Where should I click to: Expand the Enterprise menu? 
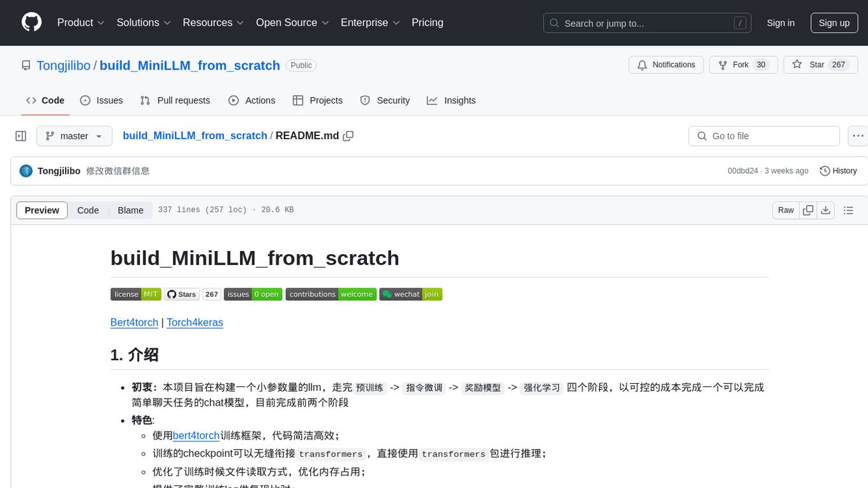[370, 22]
